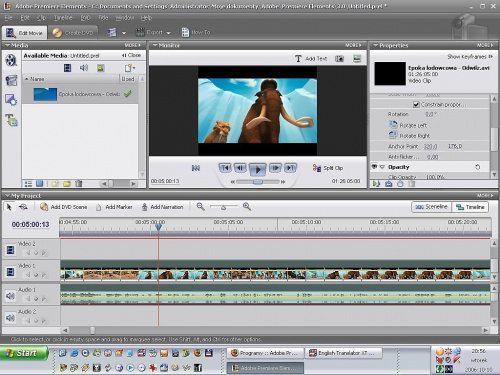Open the new item dropdown in Media
The width and height of the screenshot is (500, 375).
tap(130, 68)
